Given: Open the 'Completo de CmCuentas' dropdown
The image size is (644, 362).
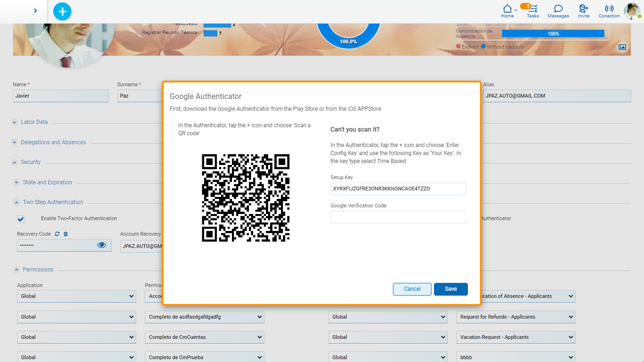Looking at the screenshot, I should (204, 337).
